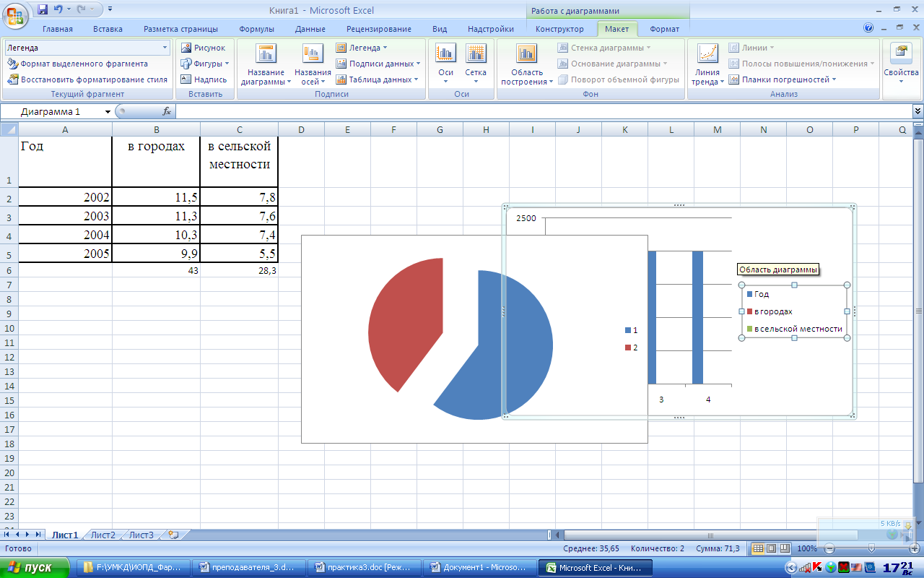Open Подписи данных dropdown
924x578 pixels.
(x=378, y=64)
